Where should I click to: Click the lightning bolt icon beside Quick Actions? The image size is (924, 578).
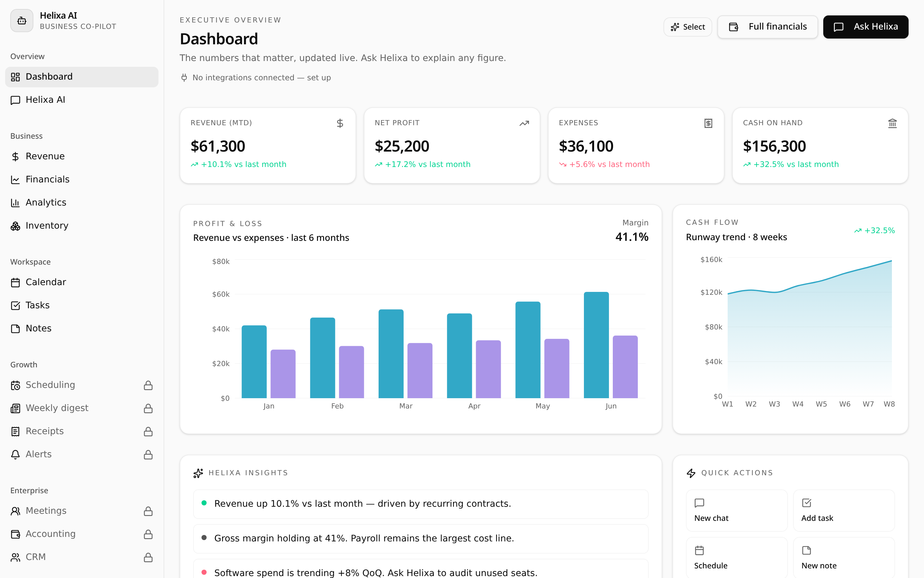[691, 473]
